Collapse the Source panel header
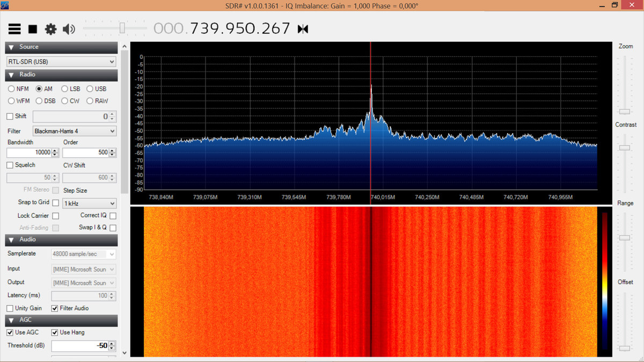 [61, 47]
